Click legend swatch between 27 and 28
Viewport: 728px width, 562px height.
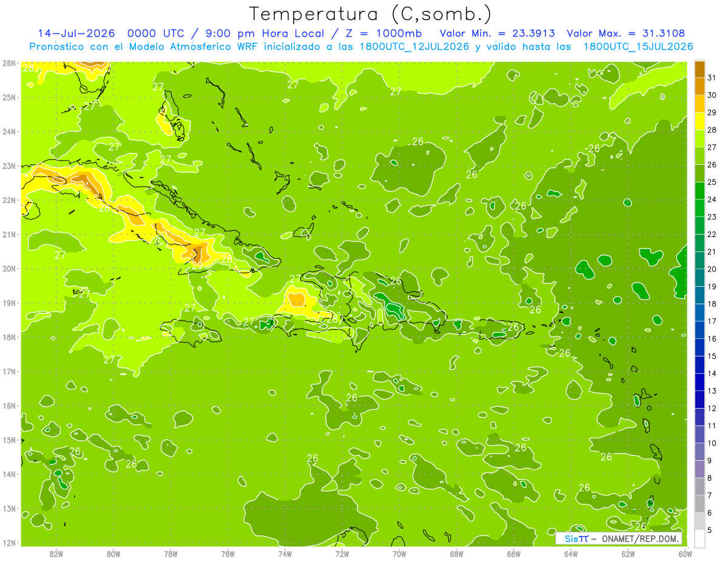699,138
